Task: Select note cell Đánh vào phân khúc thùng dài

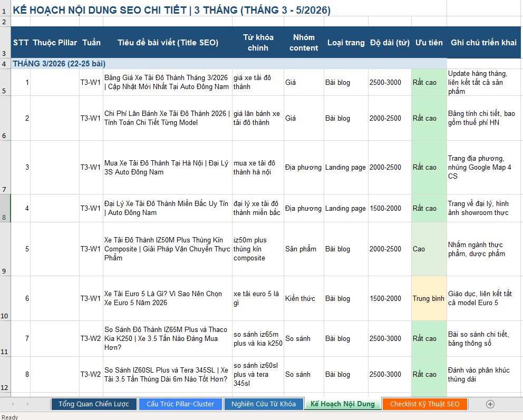Action: (x=483, y=375)
